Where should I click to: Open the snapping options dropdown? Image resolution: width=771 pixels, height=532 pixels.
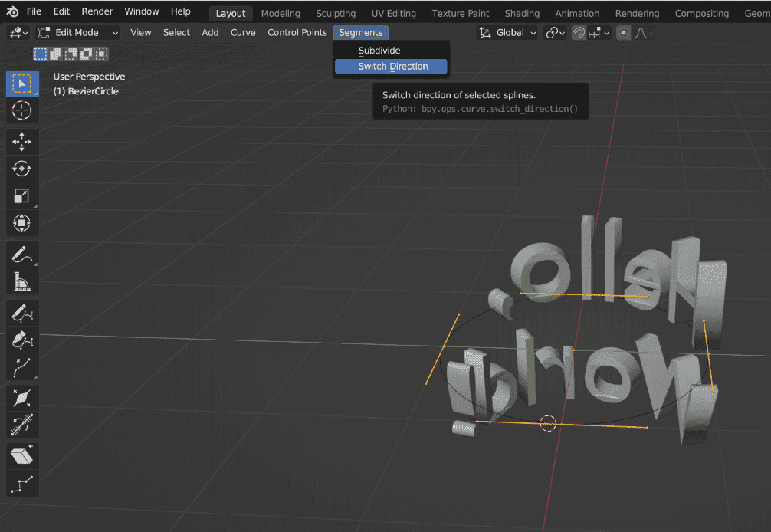(599, 33)
